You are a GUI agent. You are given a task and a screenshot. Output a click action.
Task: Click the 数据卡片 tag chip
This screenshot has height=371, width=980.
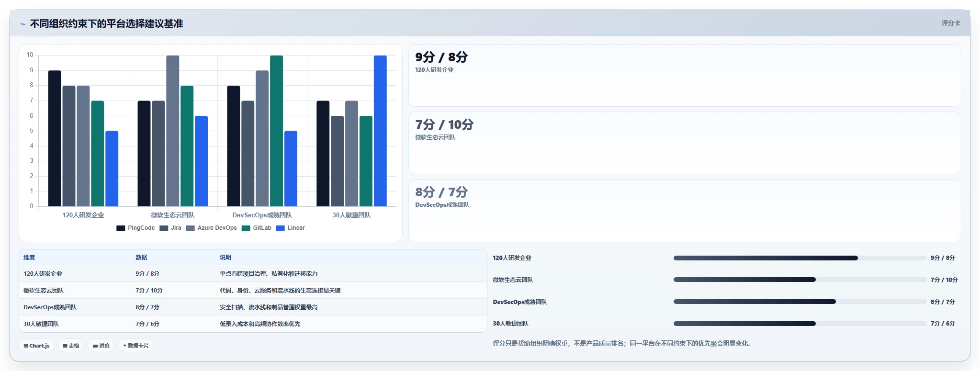136,346
